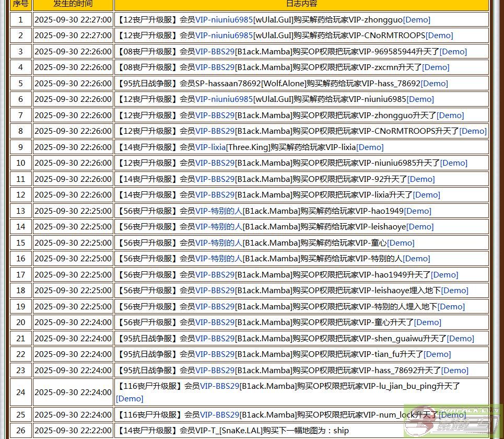Click the VIP-lixia member link in row 9
This screenshot has height=439, width=504.
[210, 147]
